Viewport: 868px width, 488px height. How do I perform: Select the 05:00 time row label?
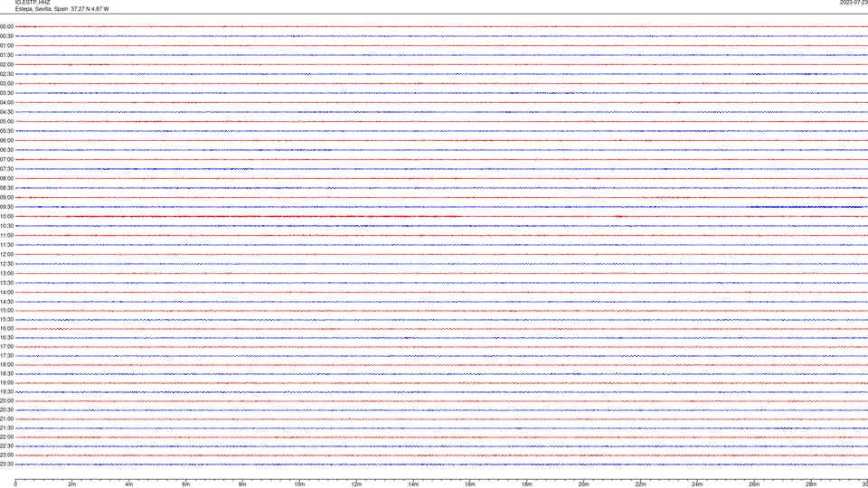[x=6, y=122]
